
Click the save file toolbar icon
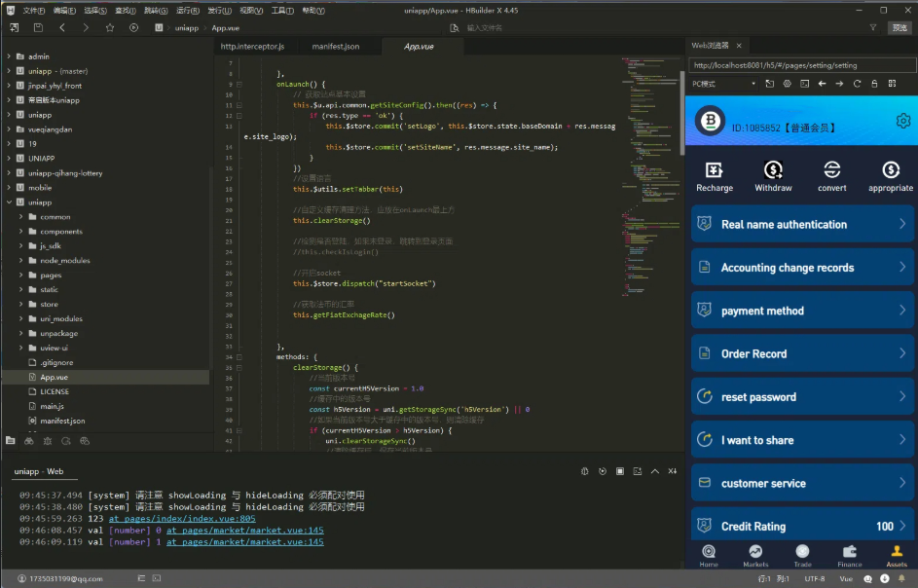coord(38,27)
